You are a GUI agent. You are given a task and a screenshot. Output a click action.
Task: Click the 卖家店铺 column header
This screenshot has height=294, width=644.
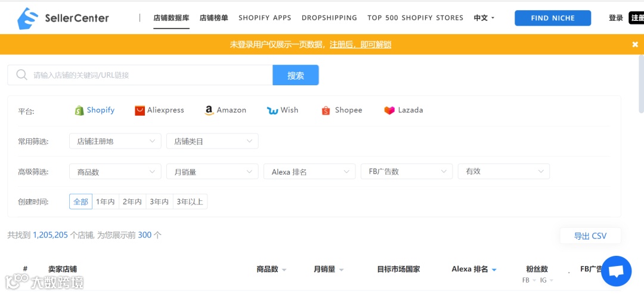point(63,270)
